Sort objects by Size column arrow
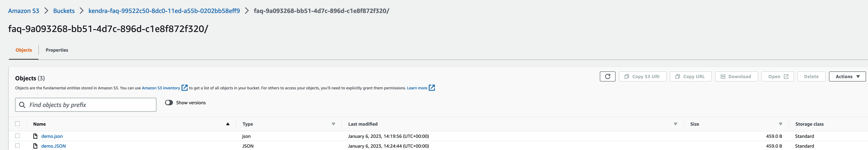This screenshot has width=868, height=150. pos(780,124)
